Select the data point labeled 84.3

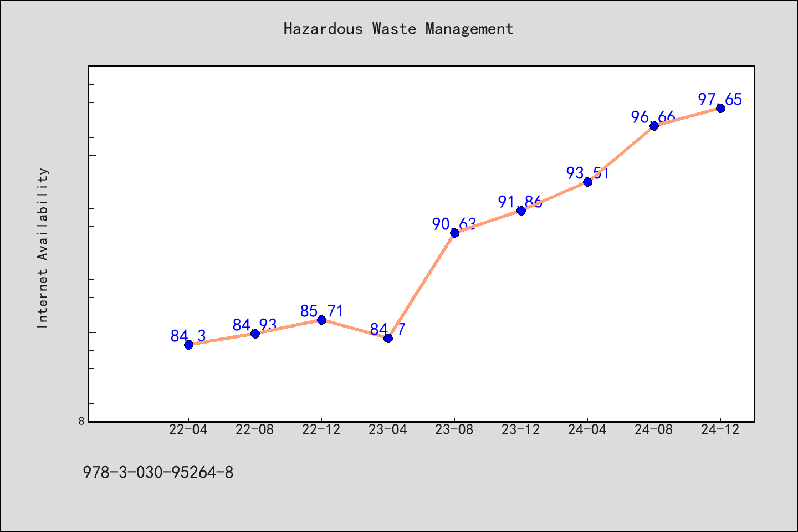(188, 345)
